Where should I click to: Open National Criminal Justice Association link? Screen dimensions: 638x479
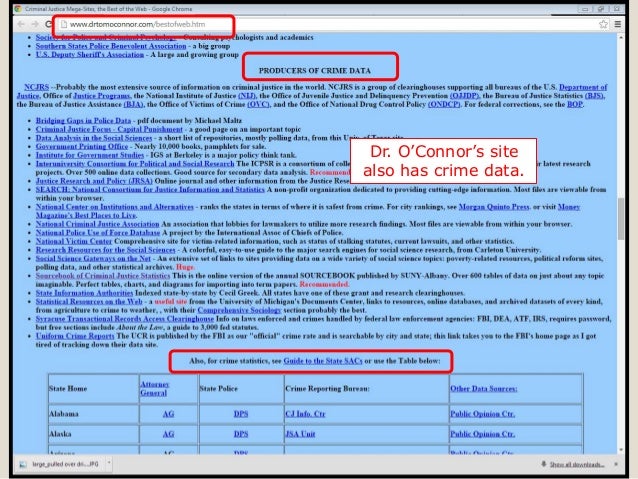pyautogui.click(x=98, y=224)
